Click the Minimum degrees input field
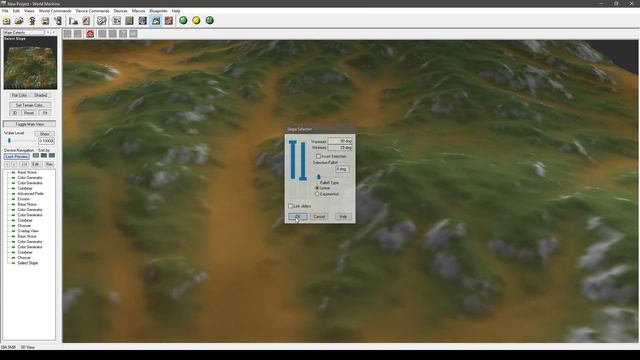640x360 pixels. pyautogui.click(x=340, y=147)
